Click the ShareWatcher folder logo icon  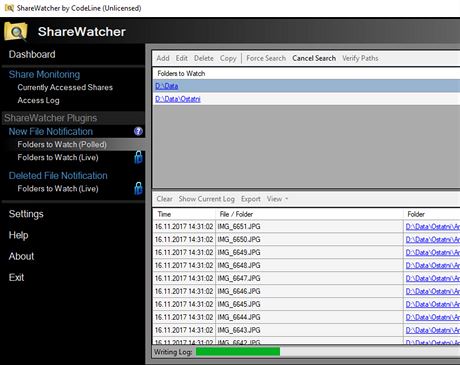[16, 31]
